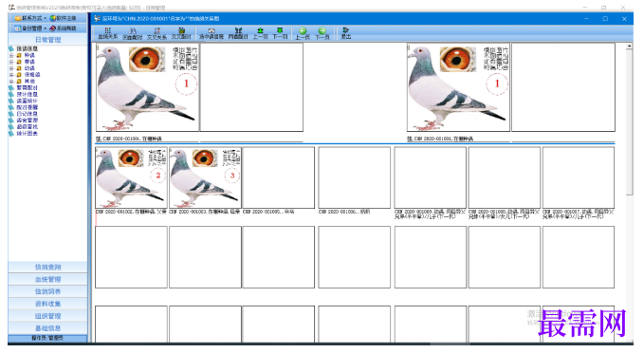Open 软件主题 theme button
The width and height of the screenshot is (644, 353).
63,18
